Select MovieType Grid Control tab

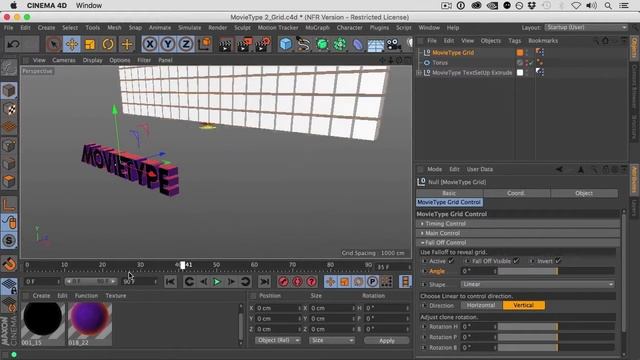449,202
